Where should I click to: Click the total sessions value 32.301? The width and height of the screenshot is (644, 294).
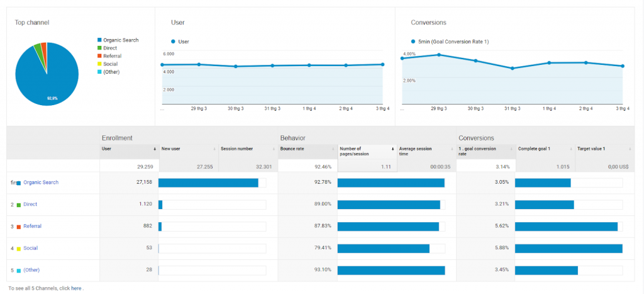(264, 167)
